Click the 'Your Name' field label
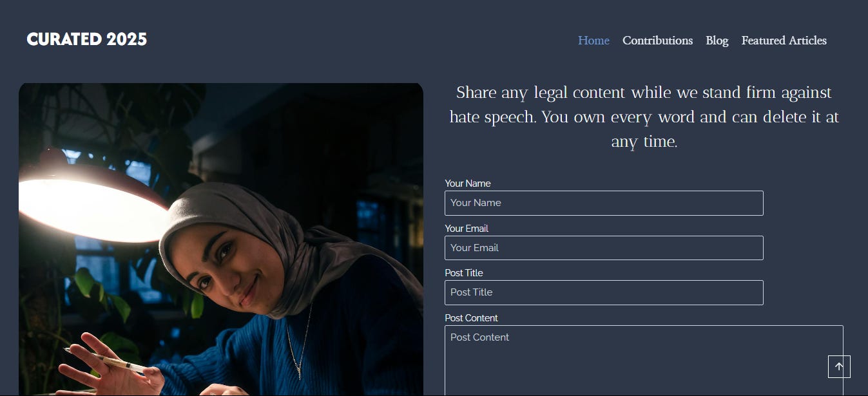This screenshot has width=868, height=396. [x=468, y=184]
